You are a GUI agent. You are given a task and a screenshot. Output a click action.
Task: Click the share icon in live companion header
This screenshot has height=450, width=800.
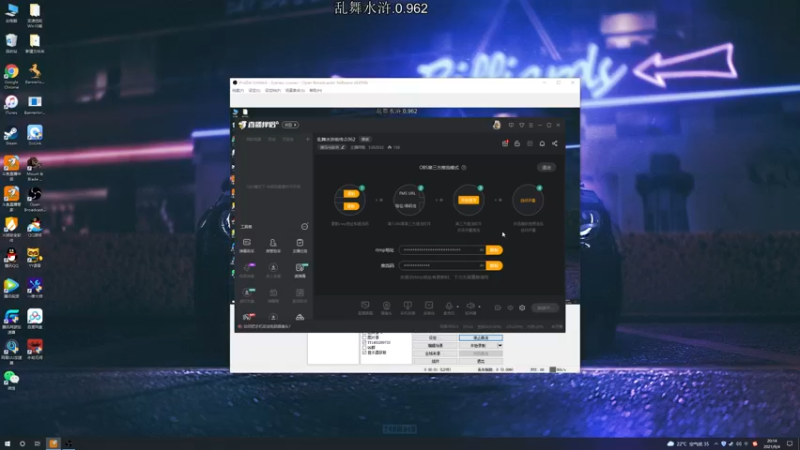555,144
